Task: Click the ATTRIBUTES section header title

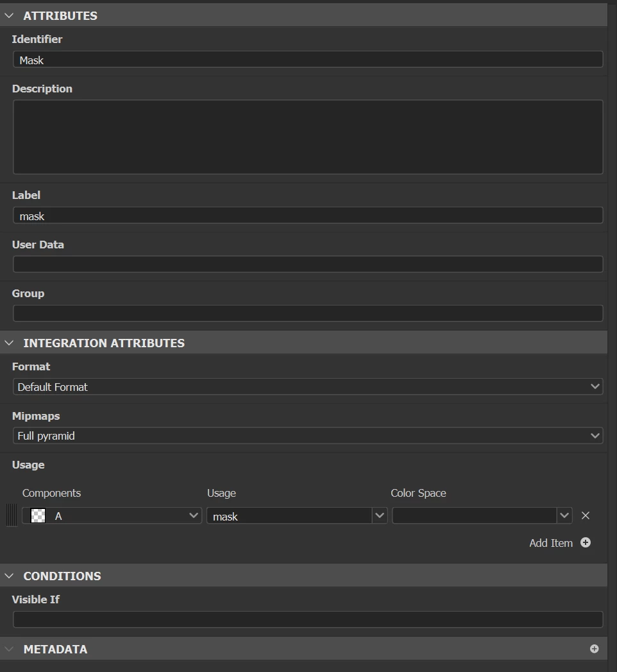Action: (60, 16)
